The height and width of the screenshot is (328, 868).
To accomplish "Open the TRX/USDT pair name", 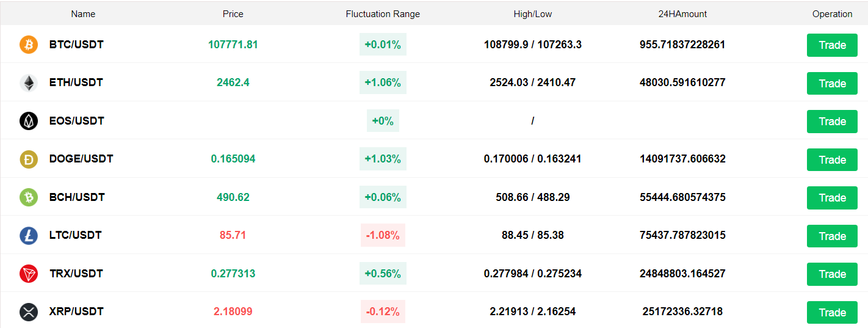I will pyautogui.click(x=76, y=274).
